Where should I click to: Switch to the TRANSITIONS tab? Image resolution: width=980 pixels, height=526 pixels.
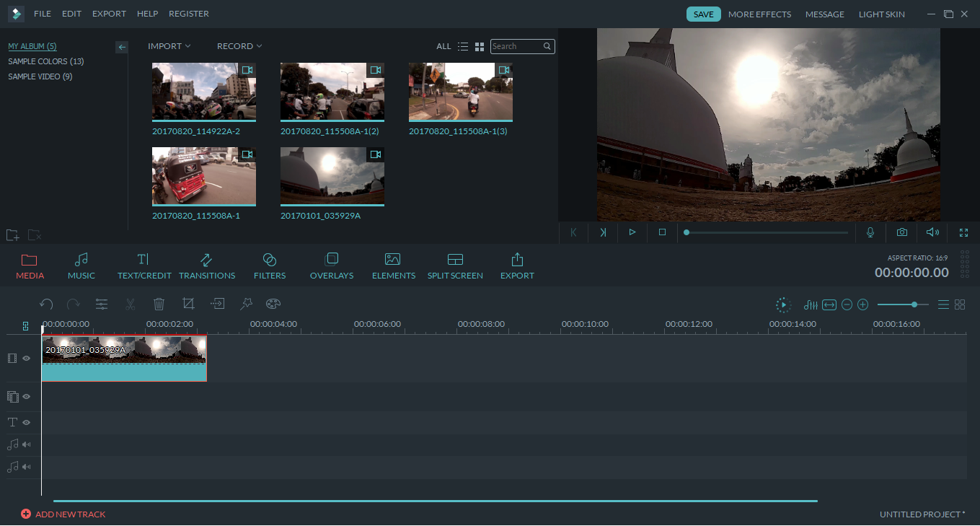tap(207, 266)
